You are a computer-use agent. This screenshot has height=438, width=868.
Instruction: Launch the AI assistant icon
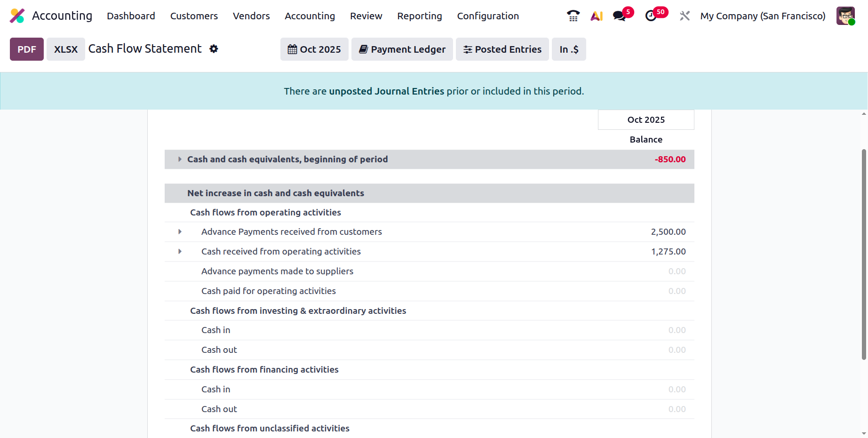click(597, 16)
